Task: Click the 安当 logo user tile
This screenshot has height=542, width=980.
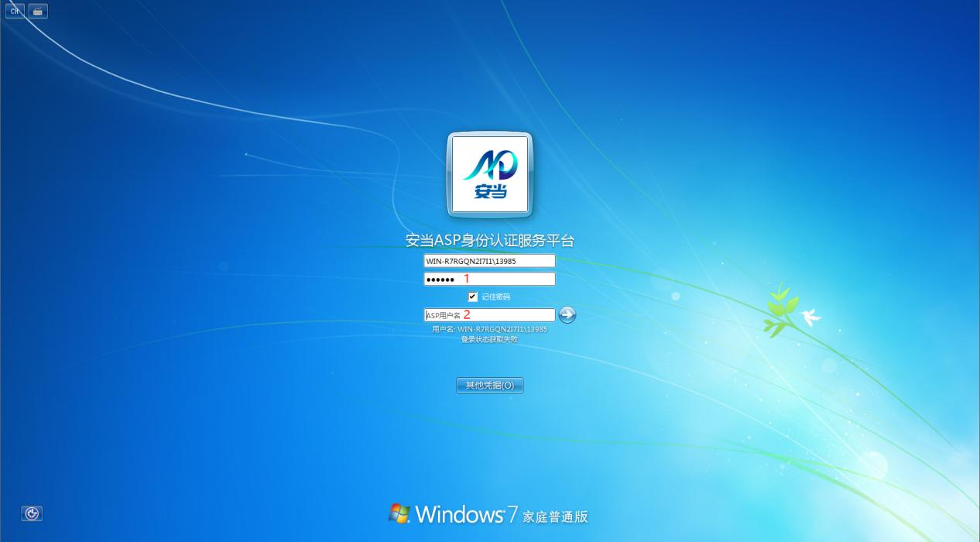Action: pos(489,174)
